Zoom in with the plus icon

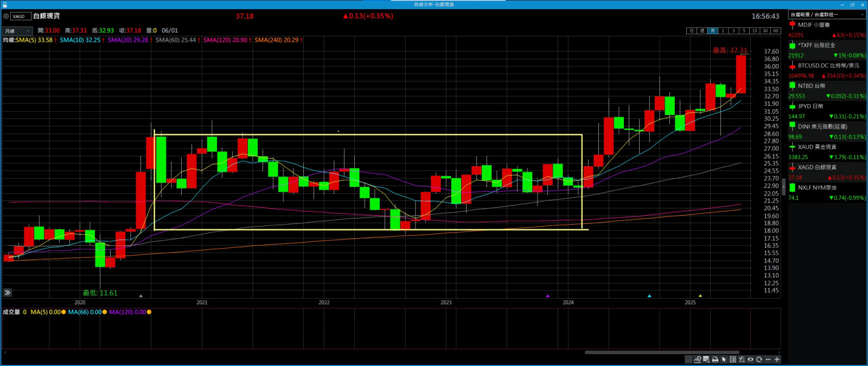pos(777,359)
